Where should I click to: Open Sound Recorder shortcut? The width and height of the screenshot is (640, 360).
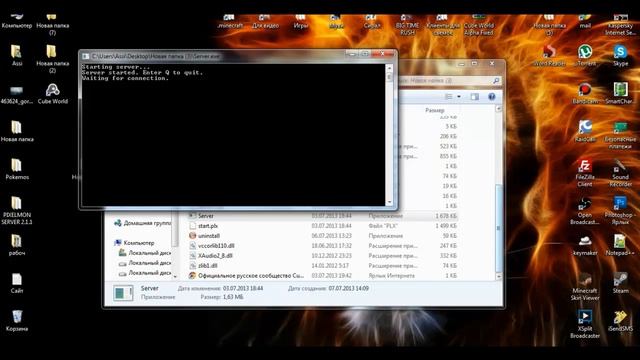[x=620, y=166]
